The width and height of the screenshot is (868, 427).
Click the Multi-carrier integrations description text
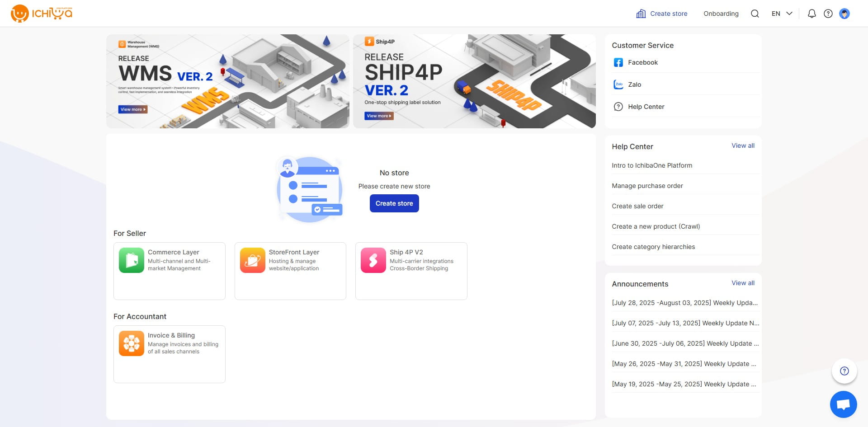coord(421,265)
